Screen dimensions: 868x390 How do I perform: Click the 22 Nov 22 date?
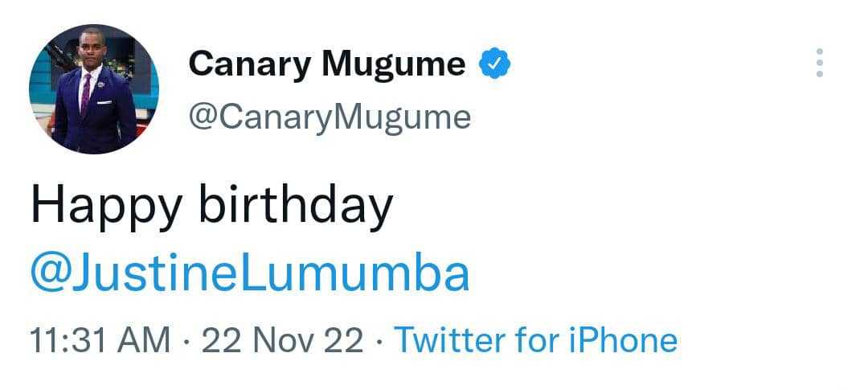click(x=282, y=340)
